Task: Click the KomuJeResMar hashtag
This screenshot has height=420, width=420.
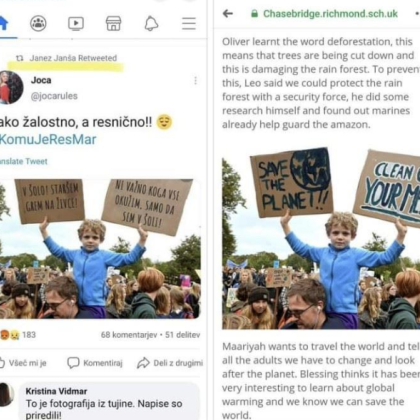Action: coord(48,139)
